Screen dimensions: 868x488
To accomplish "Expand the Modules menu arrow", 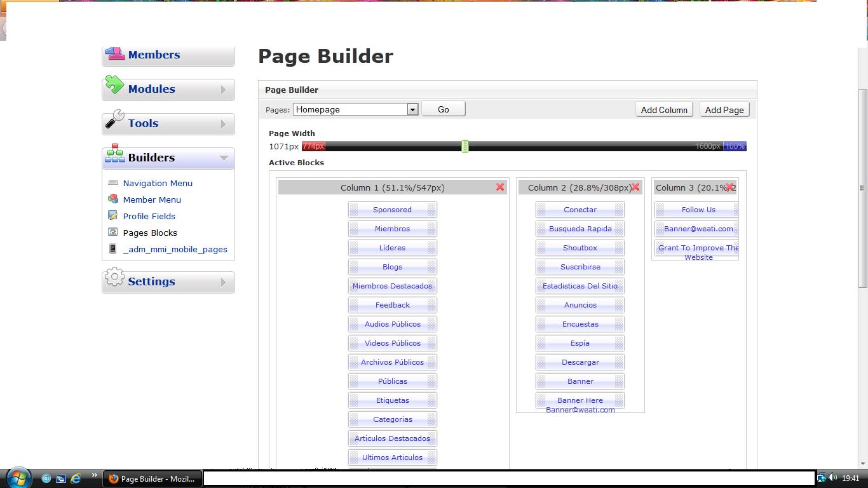I will click(223, 90).
